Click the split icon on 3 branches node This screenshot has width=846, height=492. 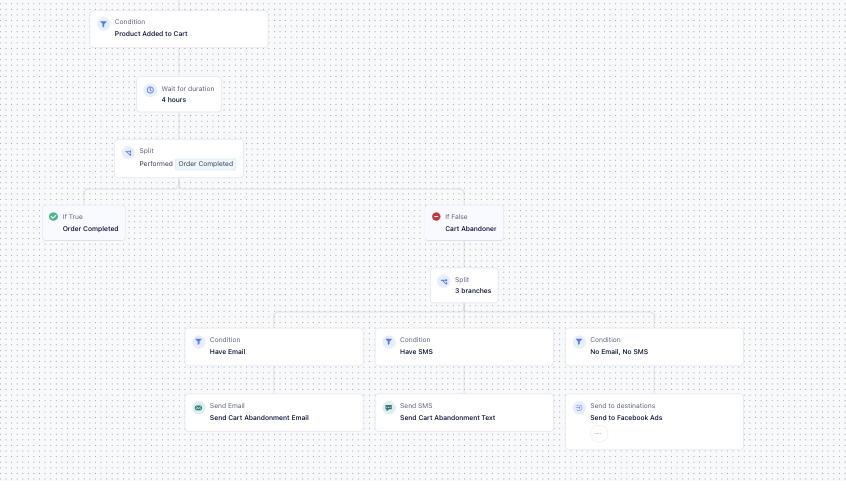444,282
